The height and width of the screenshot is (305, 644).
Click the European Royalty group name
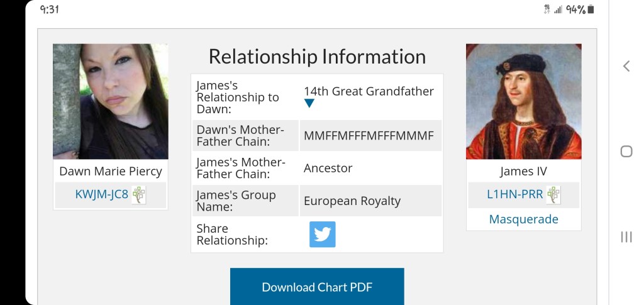(352, 201)
